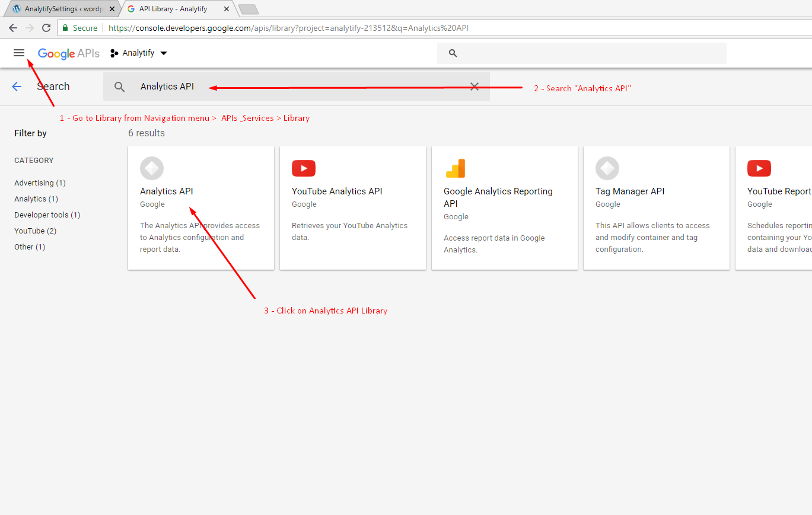Switch to the AnalytifySettings WordPress tab

pyautogui.click(x=63, y=9)
